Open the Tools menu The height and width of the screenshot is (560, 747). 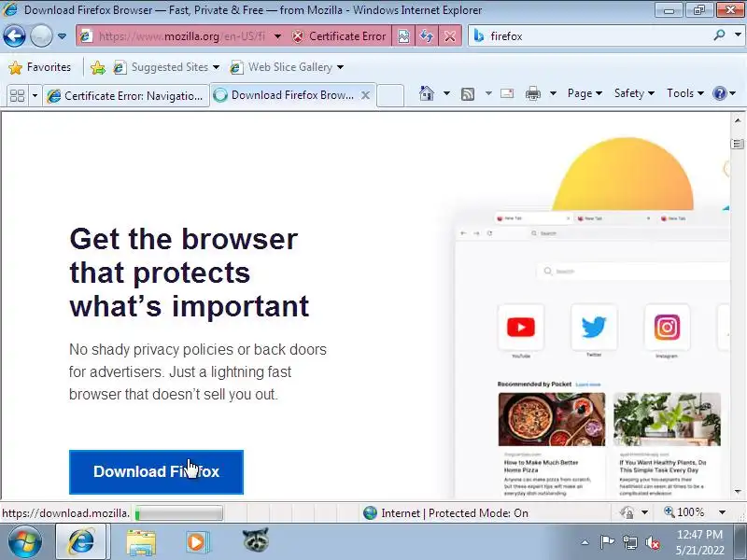(x=685, y=93)
